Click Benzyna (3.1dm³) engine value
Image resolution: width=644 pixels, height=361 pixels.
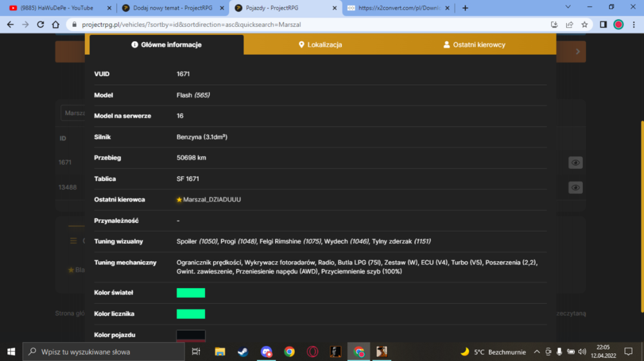click(x=202, y=137)
